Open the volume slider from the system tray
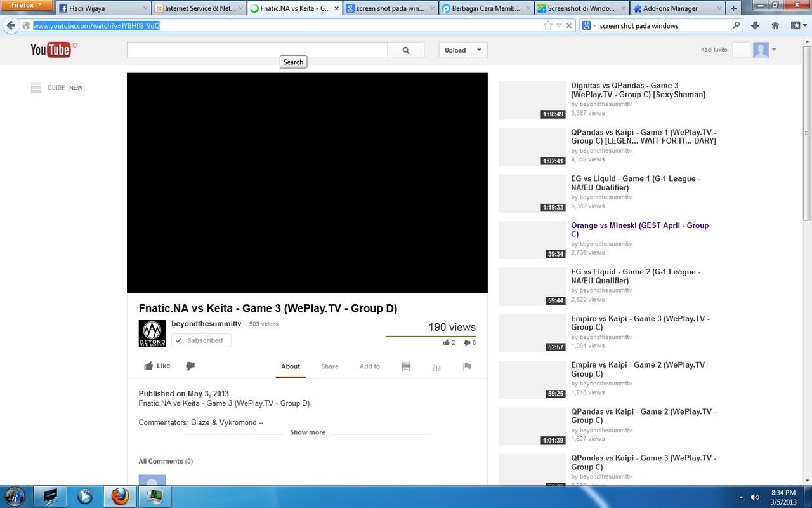This screenshot has height=508, width=812. tap(755, 497)
